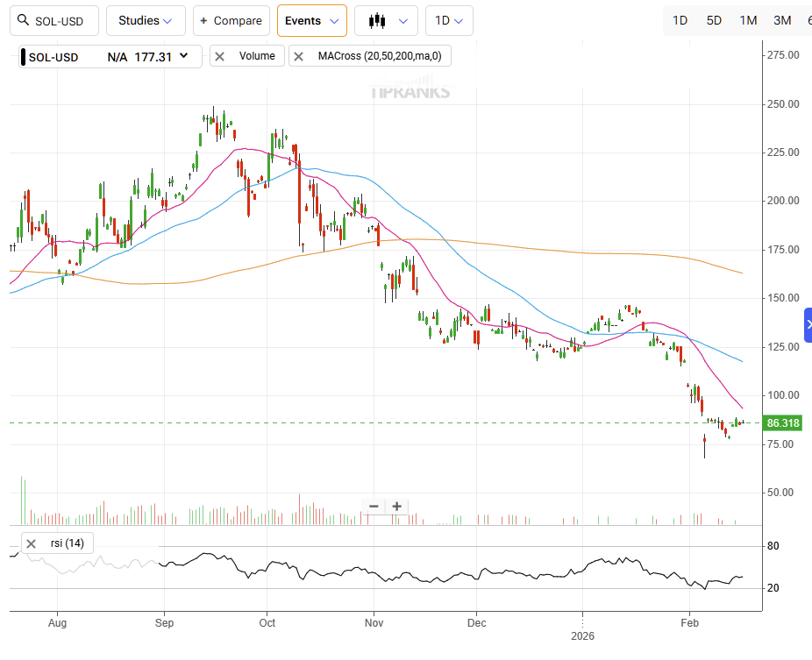
Task: Click the Compare button
Action: coord(231,20)
